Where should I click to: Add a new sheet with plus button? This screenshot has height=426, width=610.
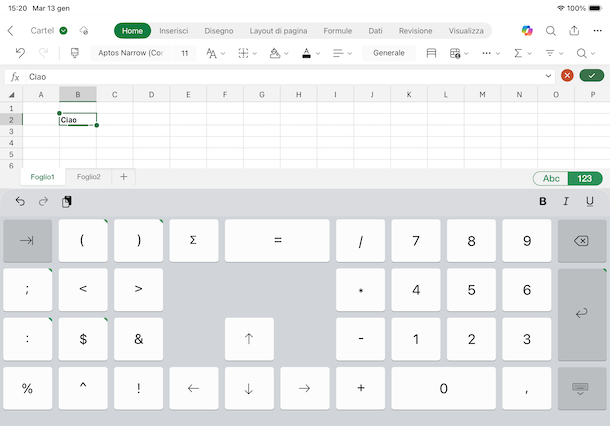(123, 177)
